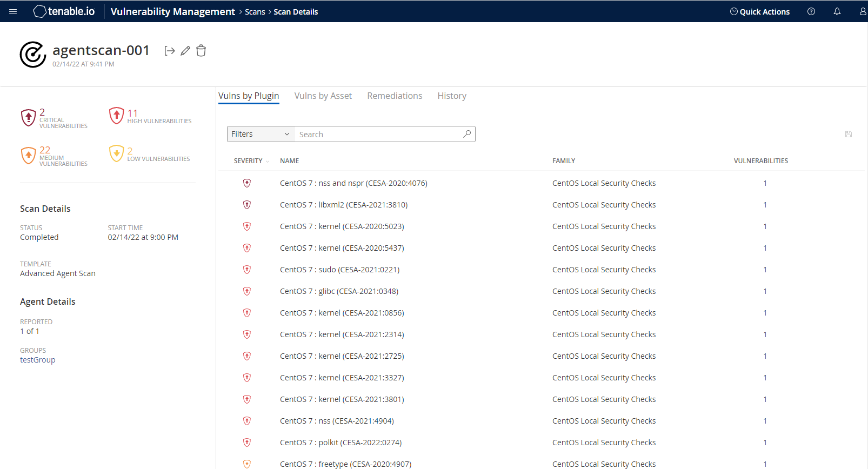Click the 22 Medium Vulnerabilities count
The width and height of the screenshot is (868, 469).
[x=45, y=150]
